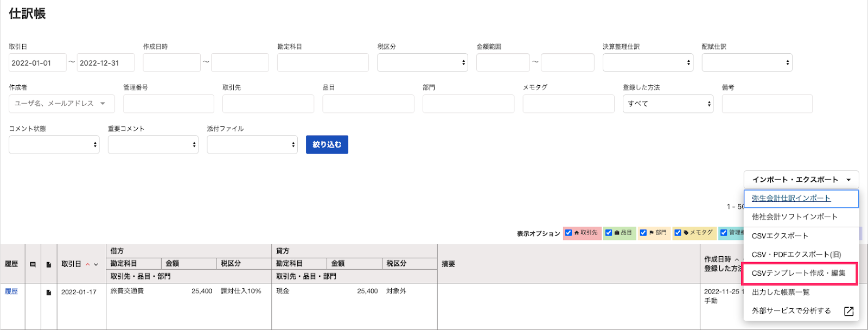
Task: Select CSVテンプレート作成・編集 menu item
Action: pyautogui.click(x=799, y=274)
